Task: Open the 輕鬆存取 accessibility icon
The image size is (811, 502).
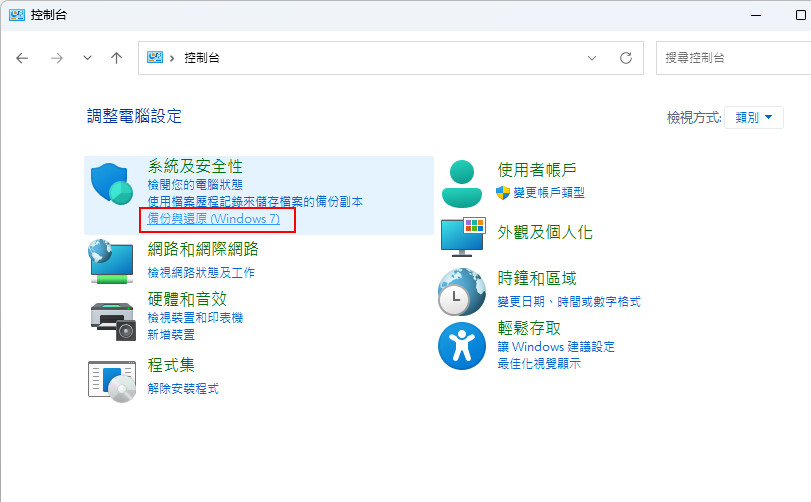Action: coord(462,346)
